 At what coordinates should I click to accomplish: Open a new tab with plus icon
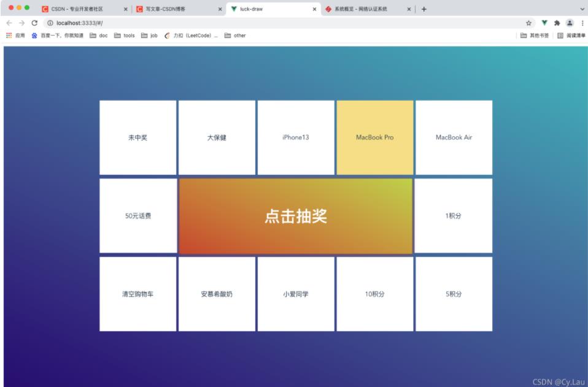pos(424,9)
